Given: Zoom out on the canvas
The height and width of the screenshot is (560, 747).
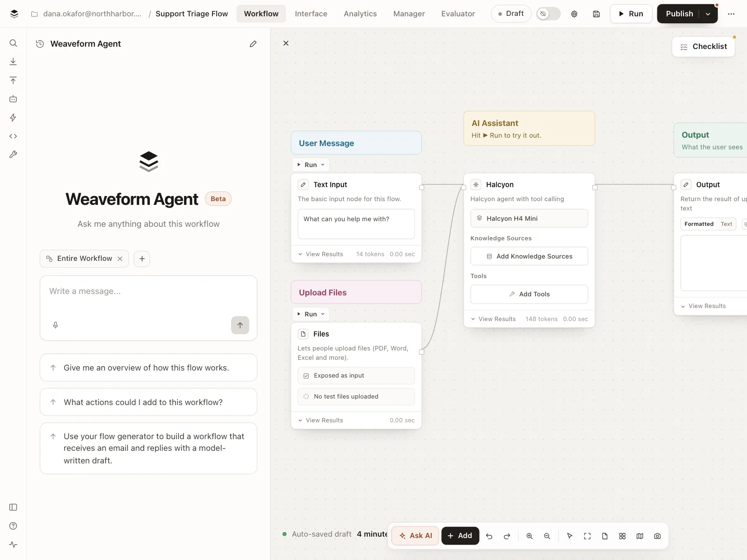Looking at the screenshot, I should tap(547, 536).
